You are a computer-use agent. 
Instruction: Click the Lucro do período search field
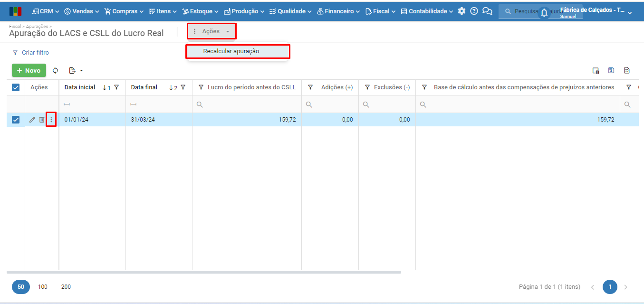point(247,104)
